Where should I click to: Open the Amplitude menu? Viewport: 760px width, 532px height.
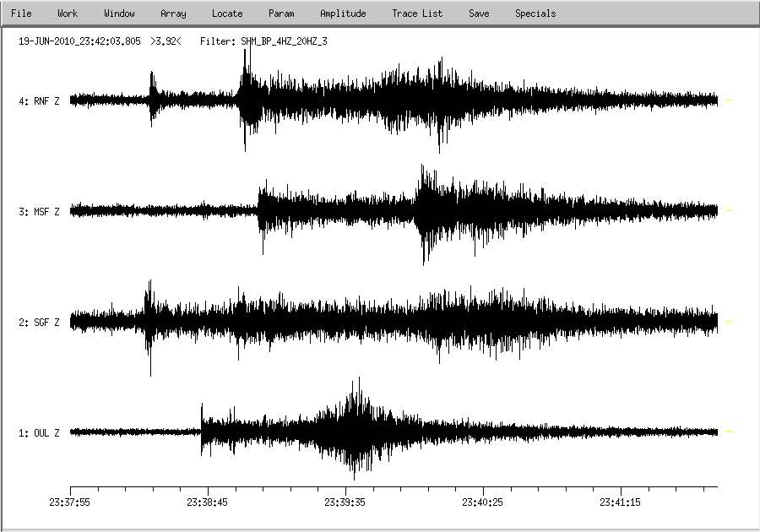click(343, 14)
